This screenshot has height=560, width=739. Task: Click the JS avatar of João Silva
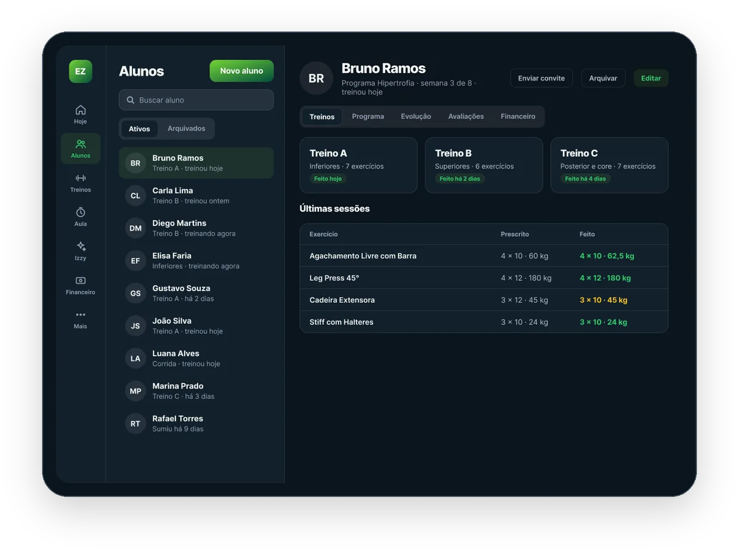coord(135,326)
